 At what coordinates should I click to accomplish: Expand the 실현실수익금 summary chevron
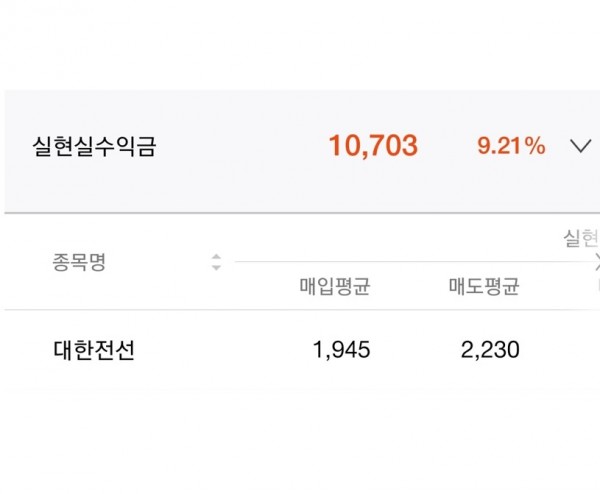(x=580, y=146)
